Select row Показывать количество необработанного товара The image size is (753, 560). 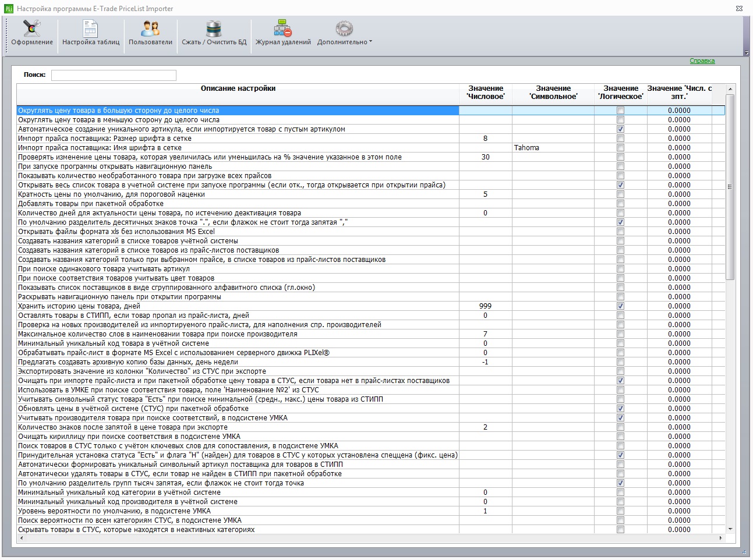point(238,176)
